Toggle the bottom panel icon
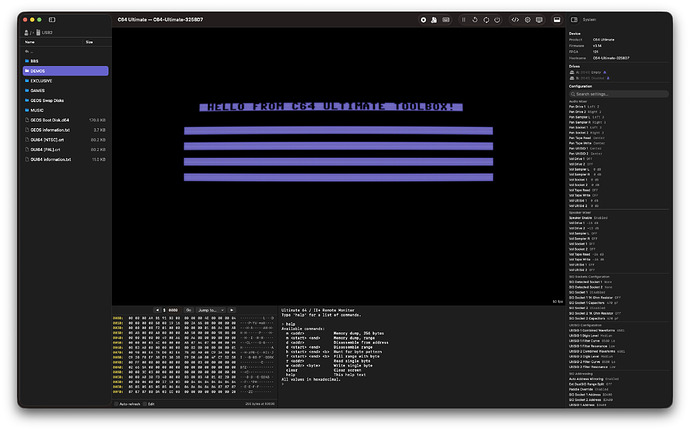The width and height of the screenshot is (690, 430). [557, 20]
